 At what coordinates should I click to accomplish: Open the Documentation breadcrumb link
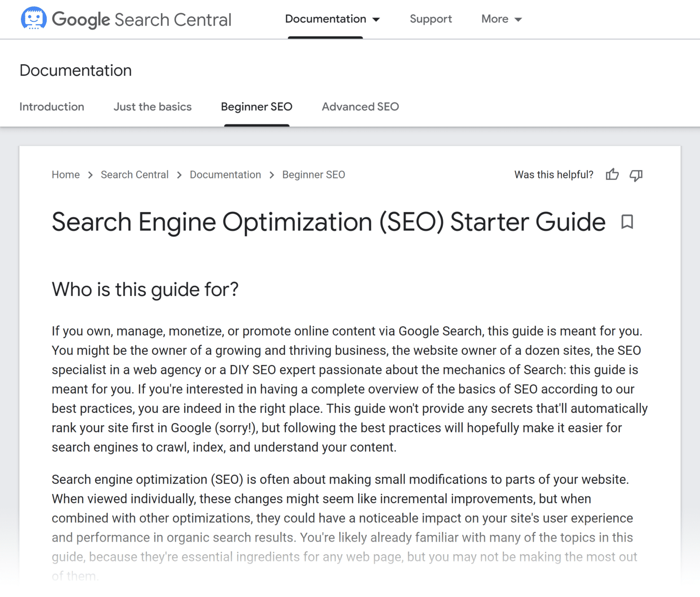225,175
